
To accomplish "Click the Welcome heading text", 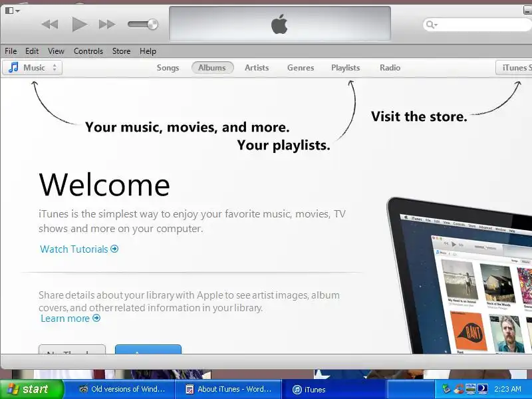I will click(104, 185).
